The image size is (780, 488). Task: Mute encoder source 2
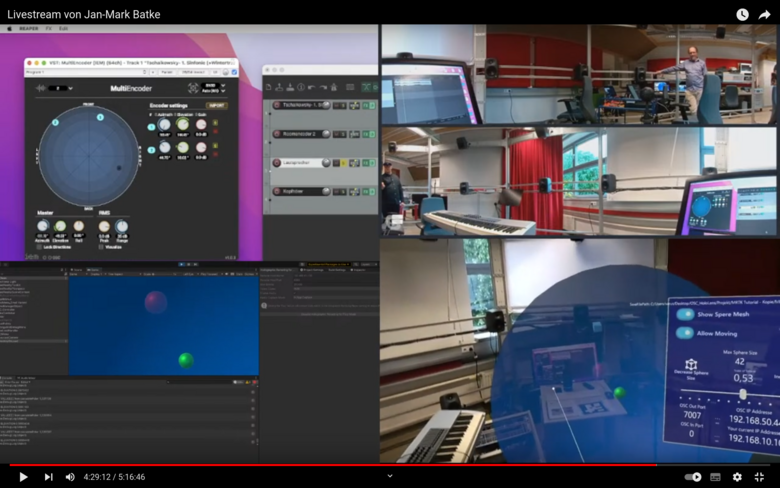coord(215,154)
